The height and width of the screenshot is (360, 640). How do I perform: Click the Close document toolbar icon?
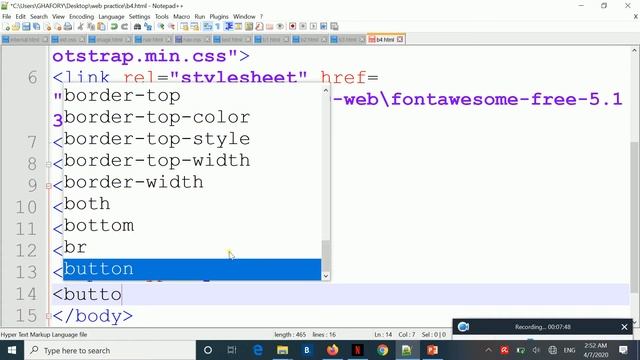[47, 27]
